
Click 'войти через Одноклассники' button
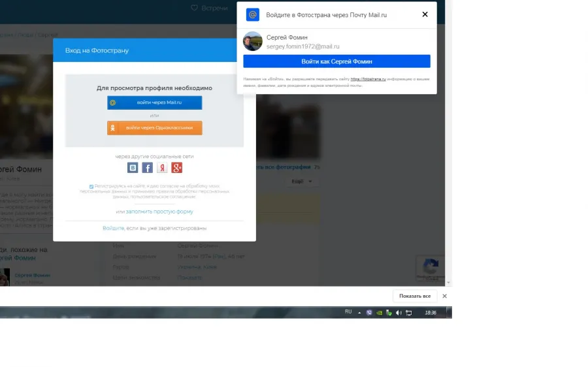[154, 128]
